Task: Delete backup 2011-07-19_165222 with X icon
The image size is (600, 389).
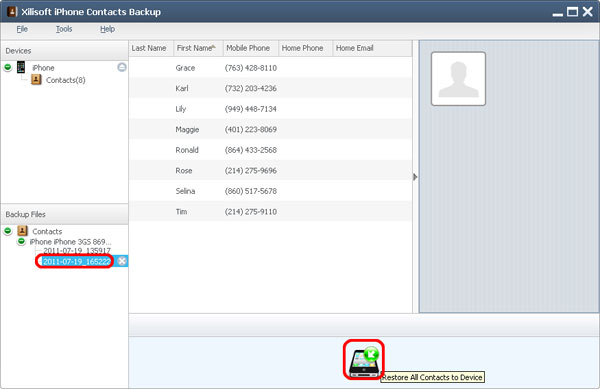Action: pos(122,261)
